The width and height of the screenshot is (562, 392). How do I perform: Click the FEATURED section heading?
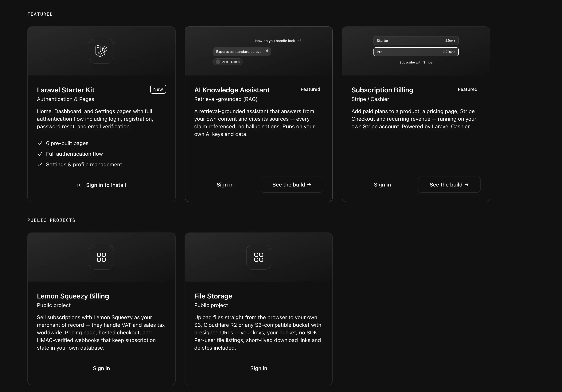[40, 14]
